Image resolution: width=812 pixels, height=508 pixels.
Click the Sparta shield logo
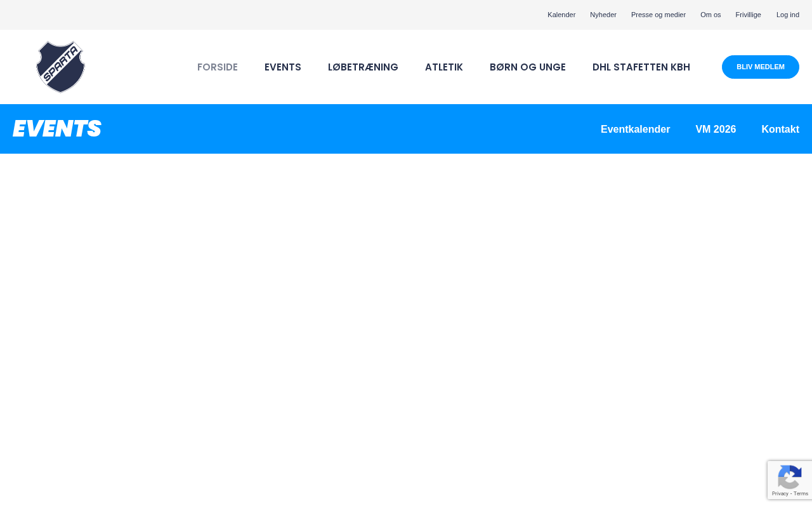pos(60,67)
